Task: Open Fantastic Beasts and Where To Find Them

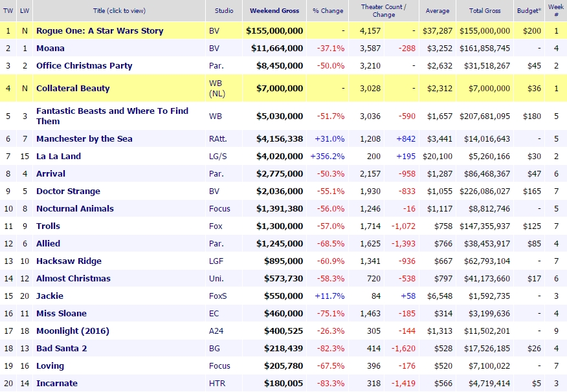Action: click(x=112, y=116)
